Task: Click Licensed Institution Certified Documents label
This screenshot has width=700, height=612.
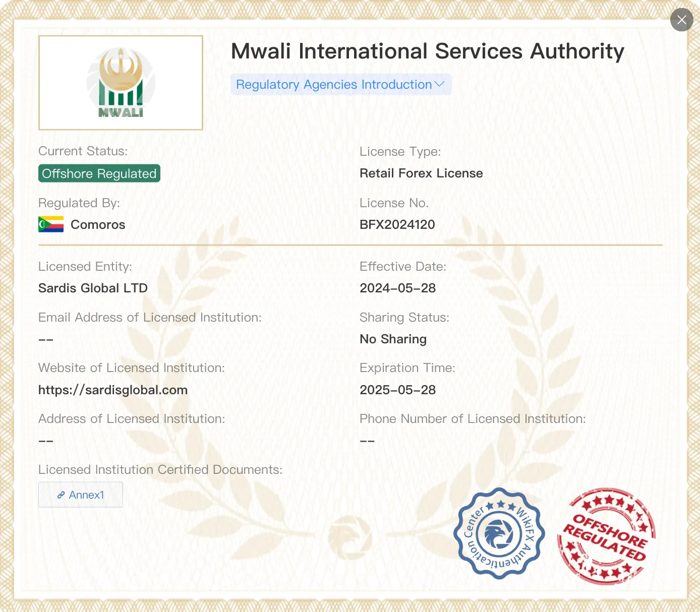Action: (160, 470)
